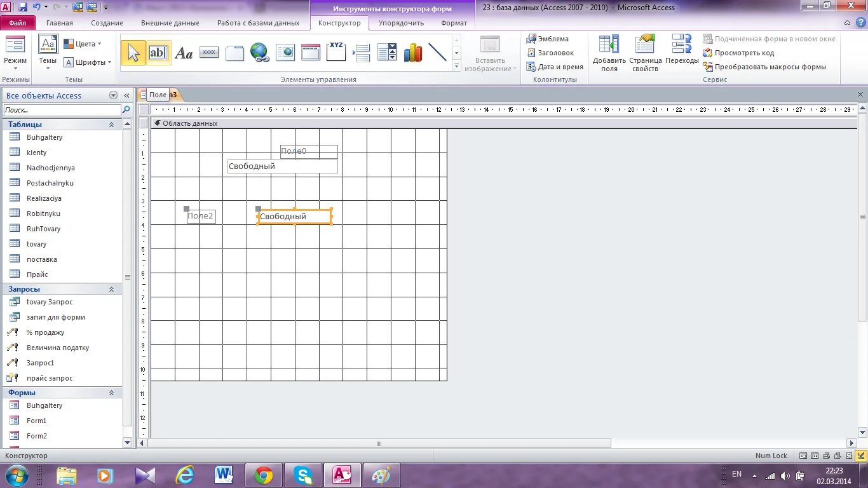Insert a page break control
The height and width of the screenshot is (488, 868).
tap(362, 53)
